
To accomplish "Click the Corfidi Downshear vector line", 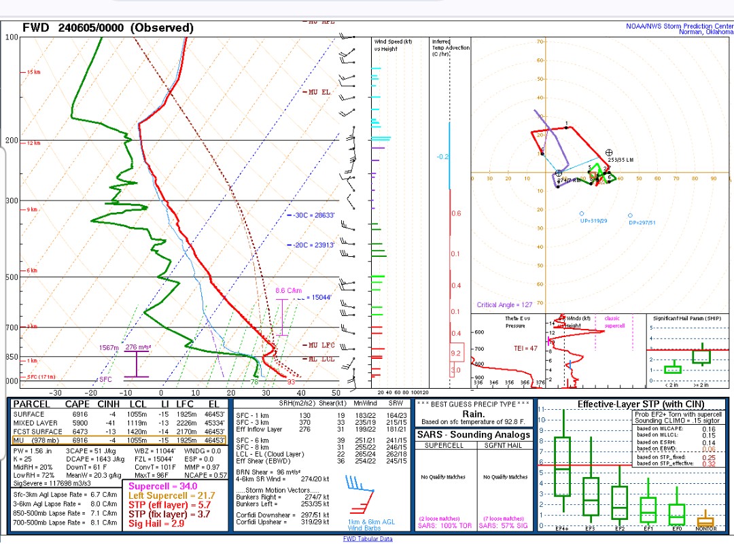I will pyautogui.click(x=283, y=515).
